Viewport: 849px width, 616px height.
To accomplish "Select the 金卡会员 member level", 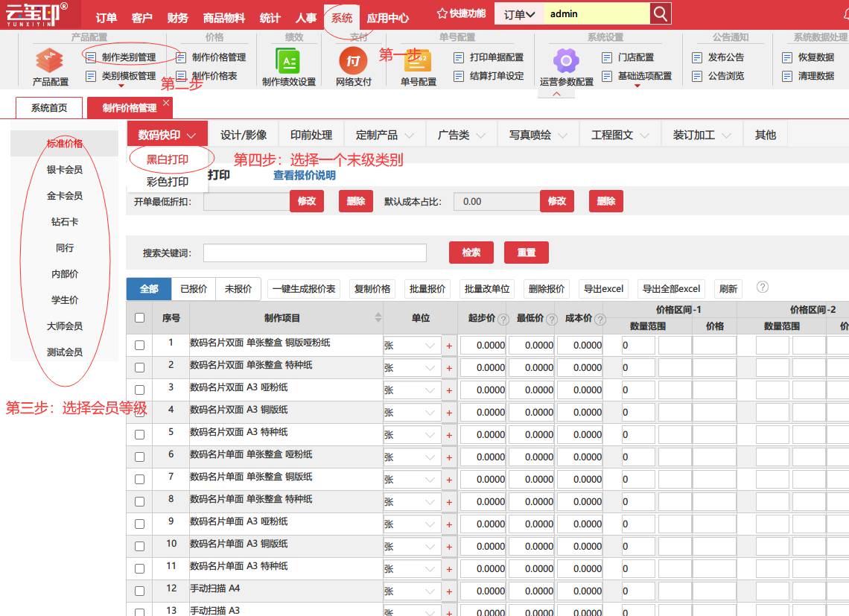I will coord(65,196).
